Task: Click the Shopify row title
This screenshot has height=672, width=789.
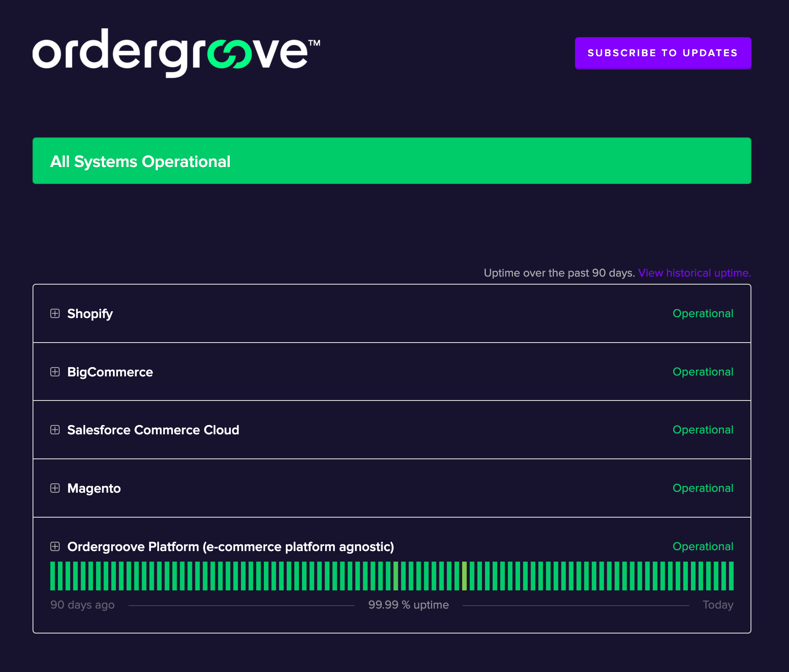Action: coord(90,314)
